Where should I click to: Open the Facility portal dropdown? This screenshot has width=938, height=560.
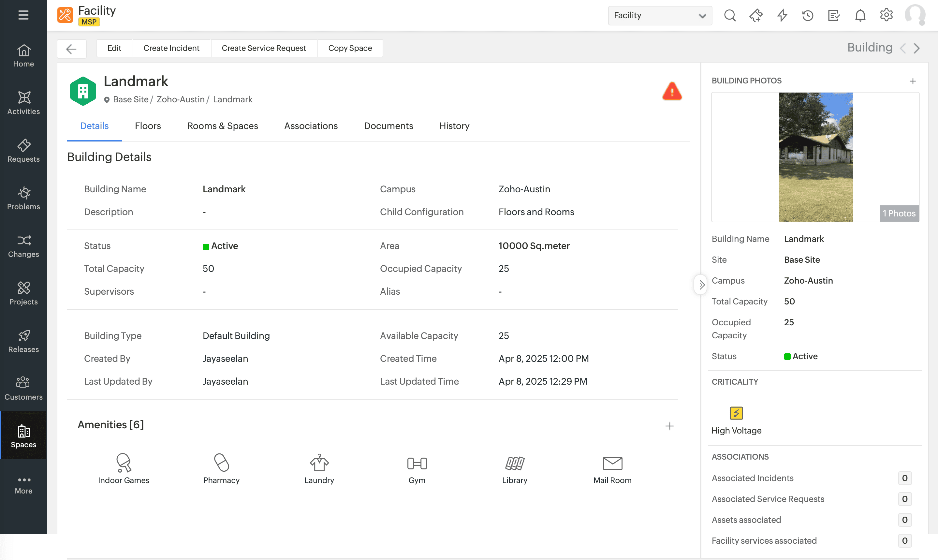(660, 15)
